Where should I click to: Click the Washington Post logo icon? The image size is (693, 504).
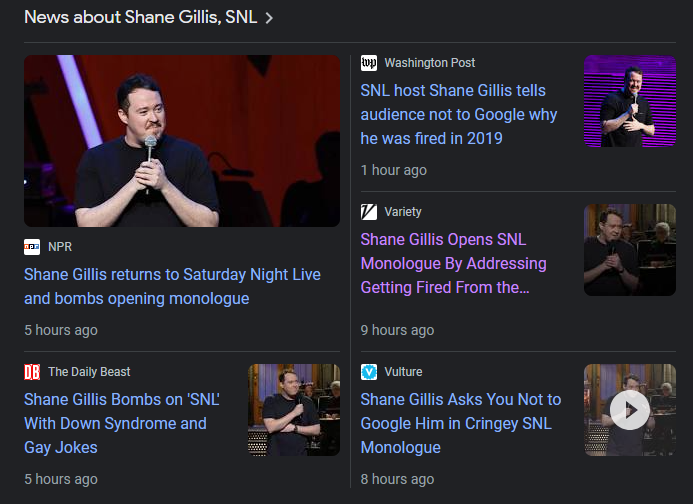tap(369, 63)
